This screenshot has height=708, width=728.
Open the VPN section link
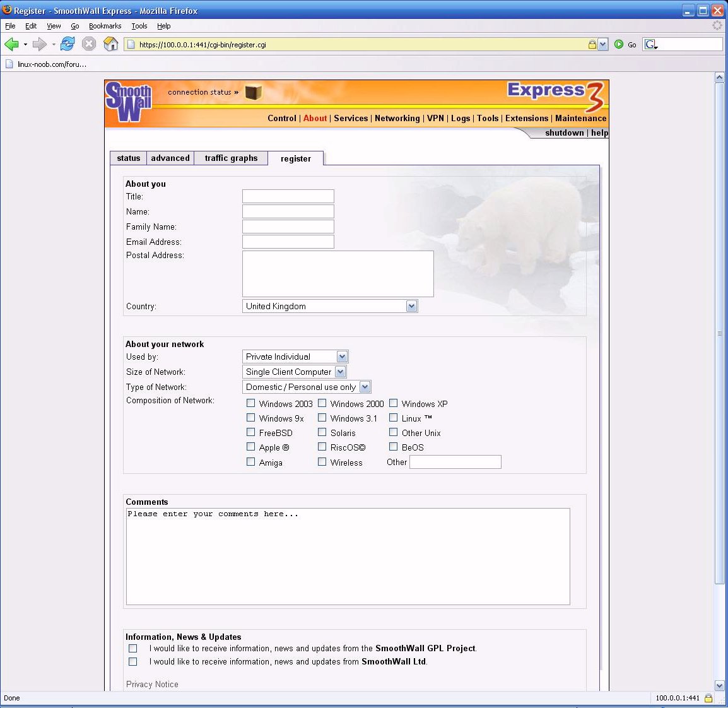click(435, 119)
